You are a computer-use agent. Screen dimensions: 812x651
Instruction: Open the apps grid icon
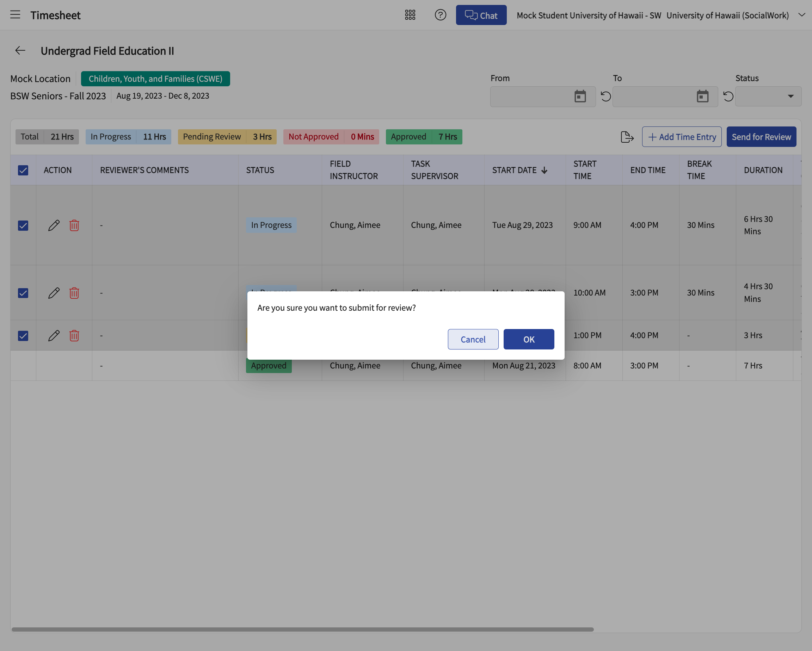410,15
